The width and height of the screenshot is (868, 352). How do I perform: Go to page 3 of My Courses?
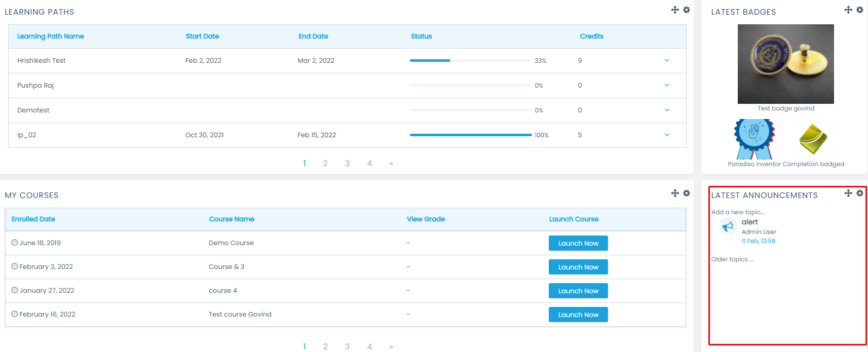click(347, 346)
